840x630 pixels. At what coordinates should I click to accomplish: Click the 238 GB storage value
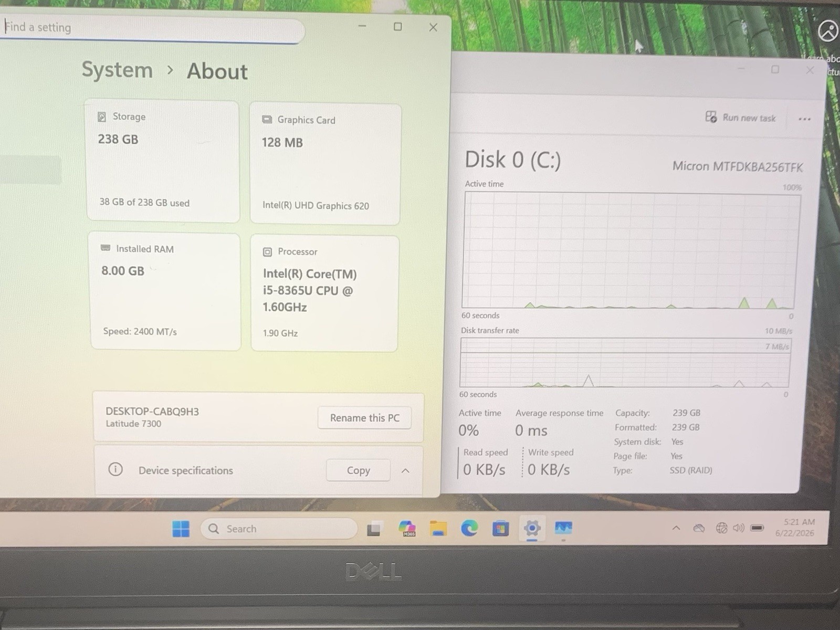(118, 139)
